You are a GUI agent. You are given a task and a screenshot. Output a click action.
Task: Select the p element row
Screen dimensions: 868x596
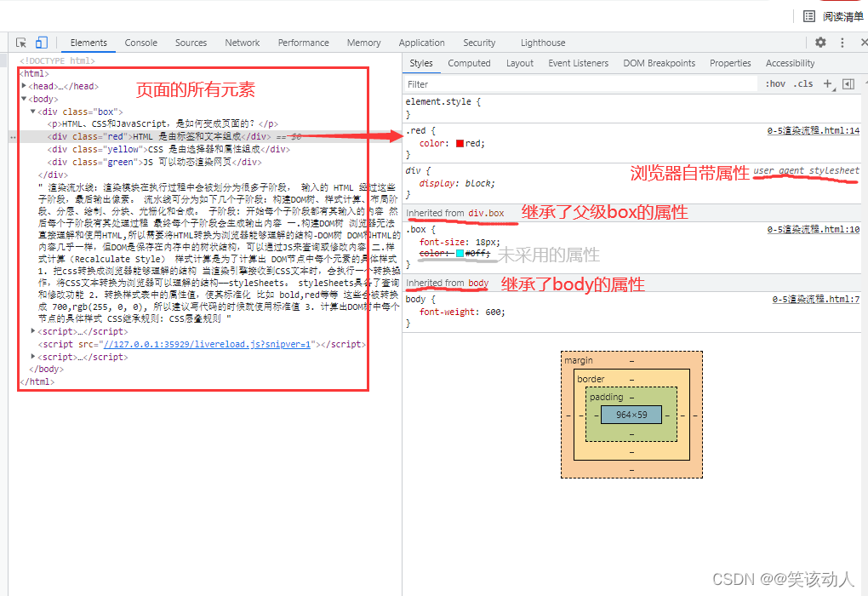point(163,123)
